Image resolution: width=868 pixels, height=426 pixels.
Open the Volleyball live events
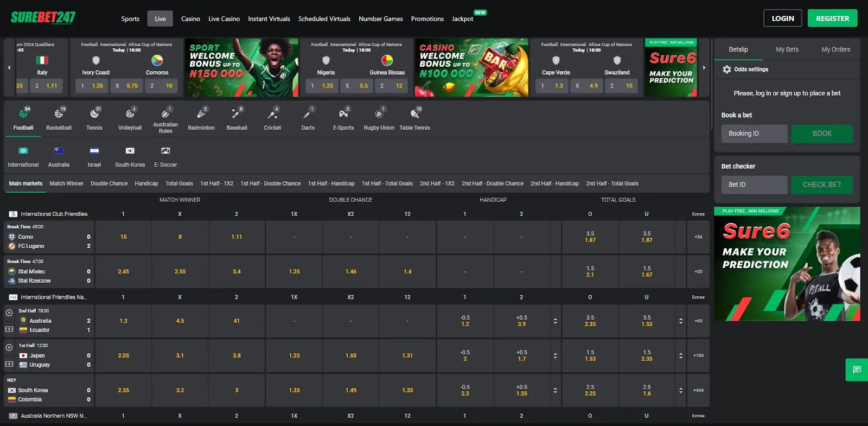coord(130,114)
